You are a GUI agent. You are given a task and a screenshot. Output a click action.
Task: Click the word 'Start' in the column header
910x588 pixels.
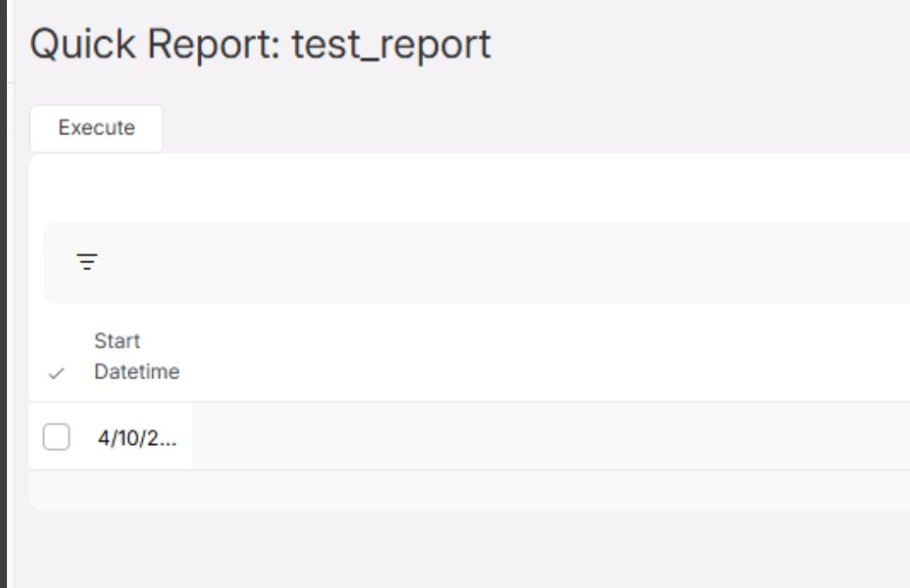click(117, 340)
